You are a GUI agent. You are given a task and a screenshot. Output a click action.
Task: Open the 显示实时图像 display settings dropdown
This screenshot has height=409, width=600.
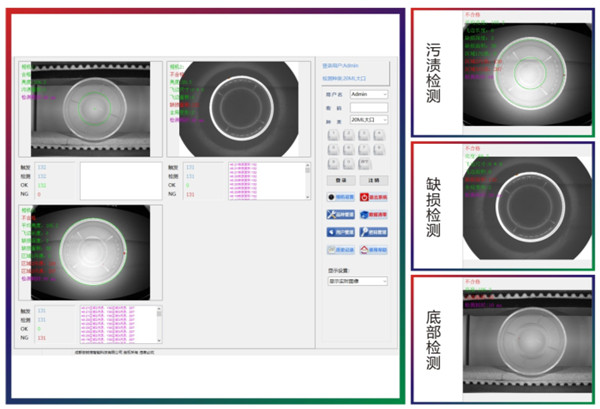tap(356, 281)
